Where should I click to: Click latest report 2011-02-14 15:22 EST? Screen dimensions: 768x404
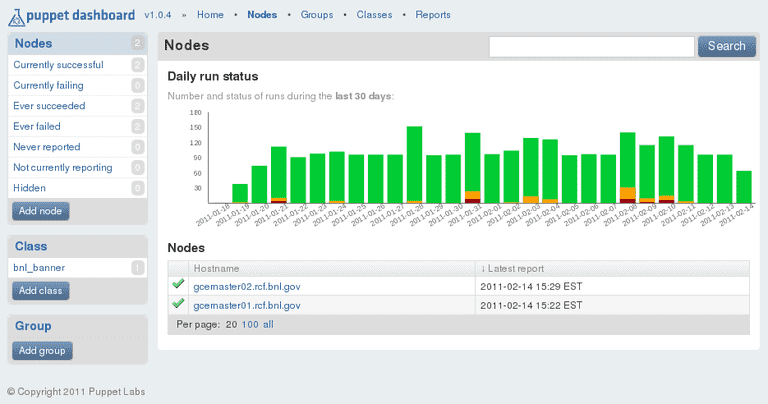pos(531,306)
